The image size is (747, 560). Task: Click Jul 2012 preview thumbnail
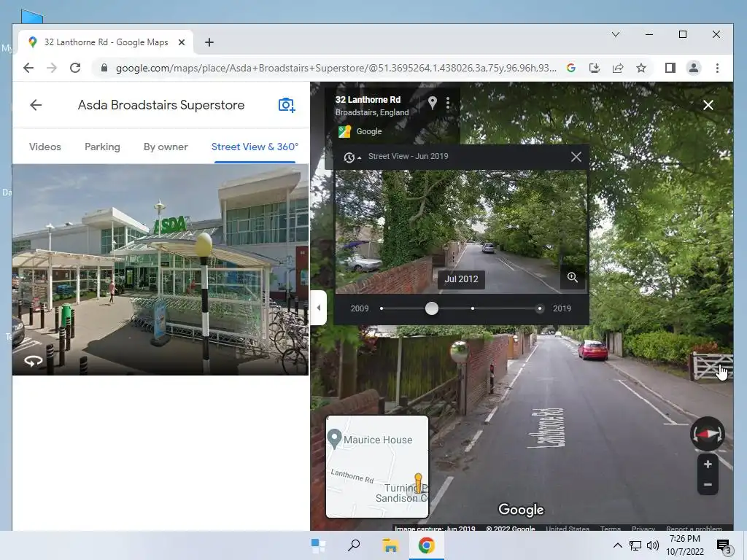pyautogui.click(x=461, y=231)
